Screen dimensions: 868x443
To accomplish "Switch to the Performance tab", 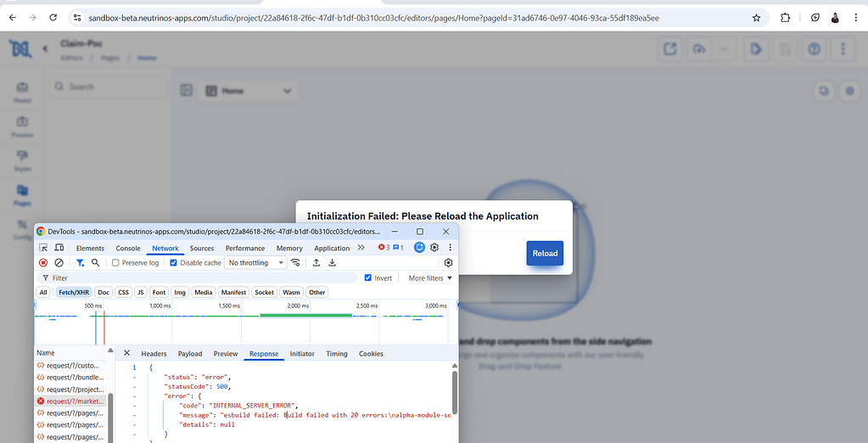I will (x=244, y=248).
